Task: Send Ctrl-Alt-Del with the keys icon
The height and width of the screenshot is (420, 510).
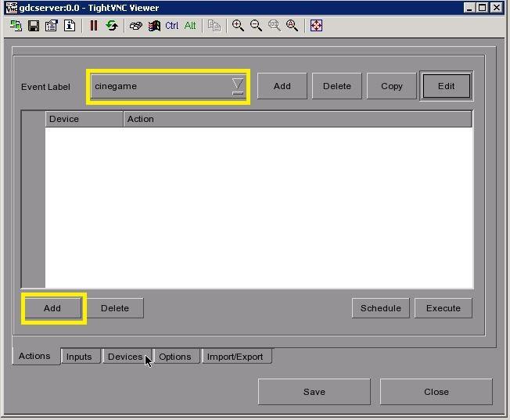Action: 136,26
